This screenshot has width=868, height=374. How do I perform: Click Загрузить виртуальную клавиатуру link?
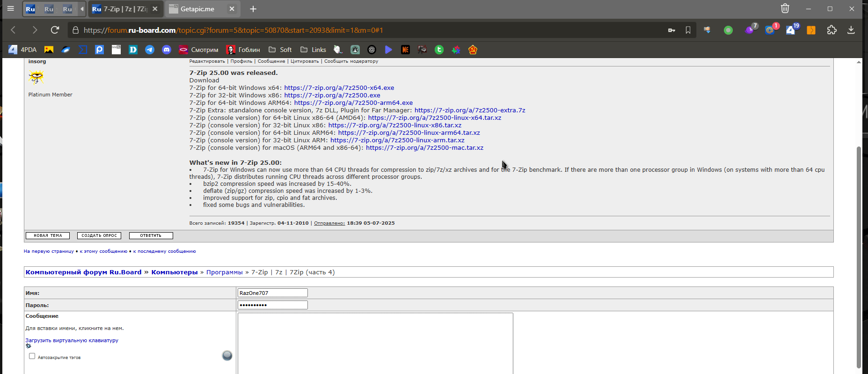click(72, 340)
